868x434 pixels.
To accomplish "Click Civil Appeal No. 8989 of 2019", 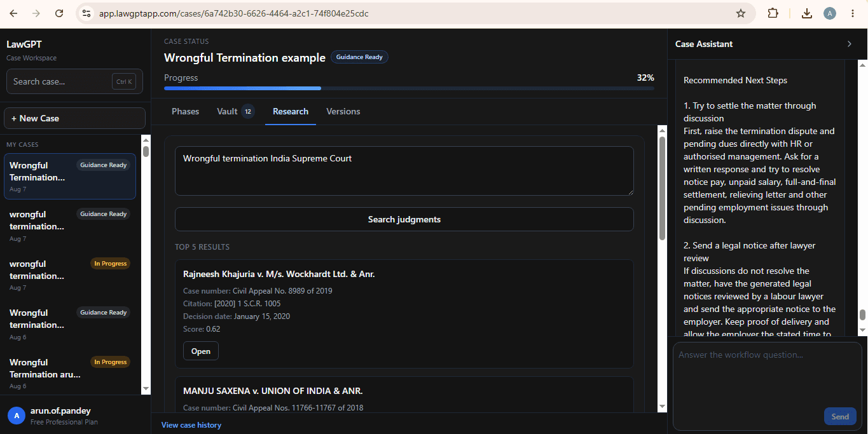I will point(282,291).
